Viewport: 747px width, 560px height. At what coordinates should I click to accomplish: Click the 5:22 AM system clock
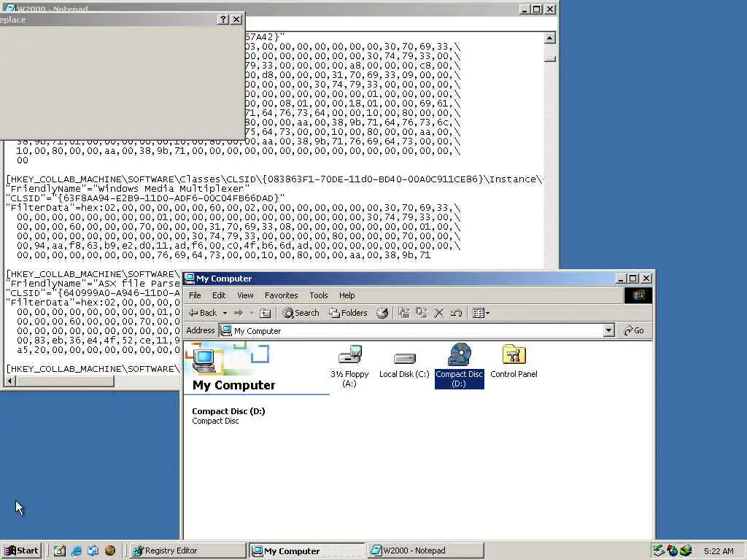click(719, 551)
